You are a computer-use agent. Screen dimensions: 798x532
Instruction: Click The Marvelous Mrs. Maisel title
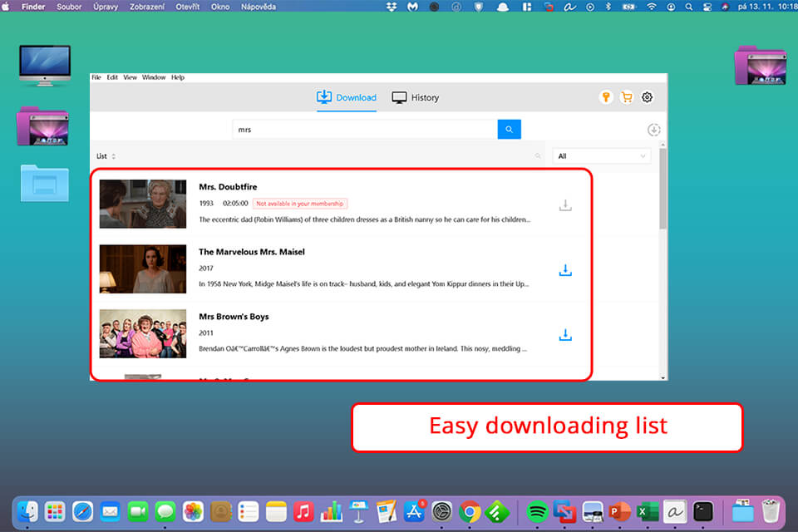[251, 252]
